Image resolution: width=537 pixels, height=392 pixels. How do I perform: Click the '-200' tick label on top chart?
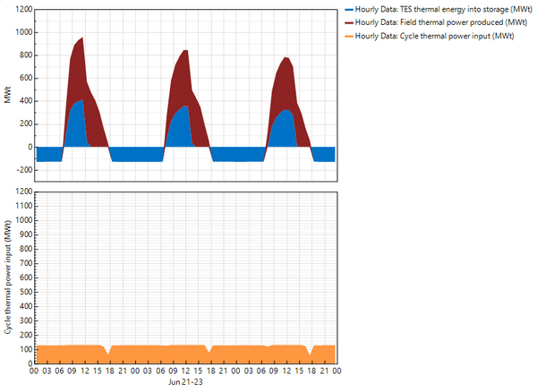click(20, 170)
